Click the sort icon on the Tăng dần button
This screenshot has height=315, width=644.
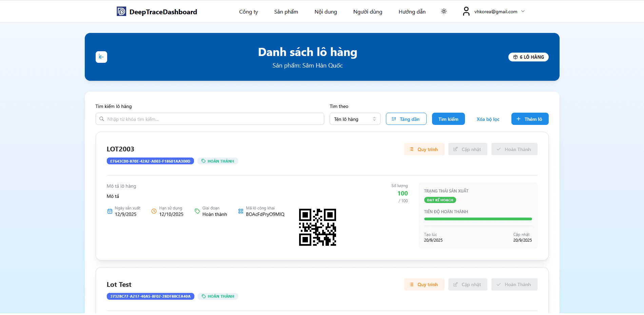tap(393, 119)
